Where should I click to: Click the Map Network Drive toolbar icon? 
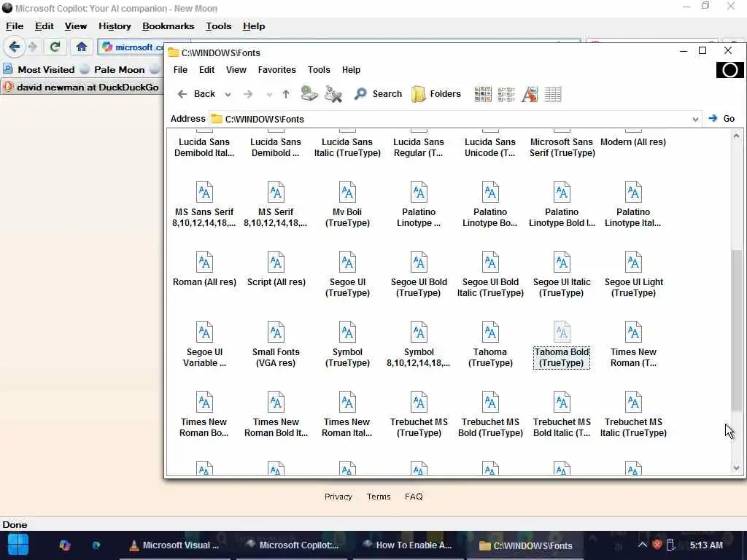click(x=309, y=93)
